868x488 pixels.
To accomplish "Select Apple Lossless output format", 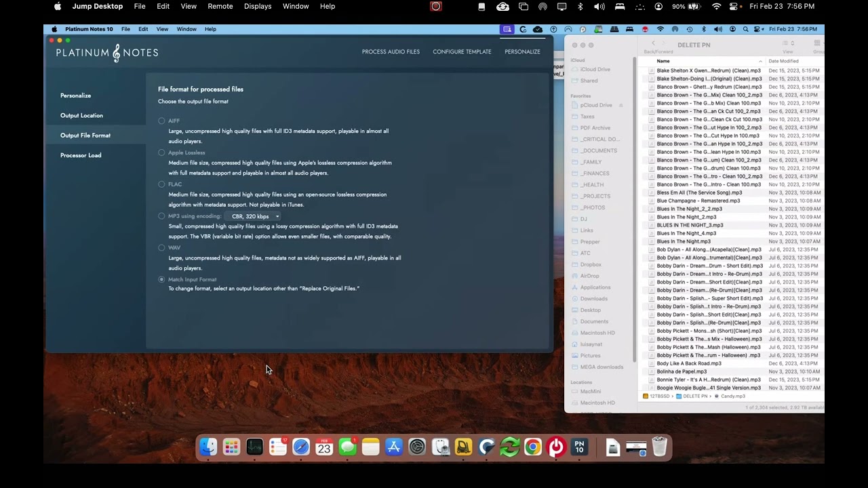I will click(161, 152).
